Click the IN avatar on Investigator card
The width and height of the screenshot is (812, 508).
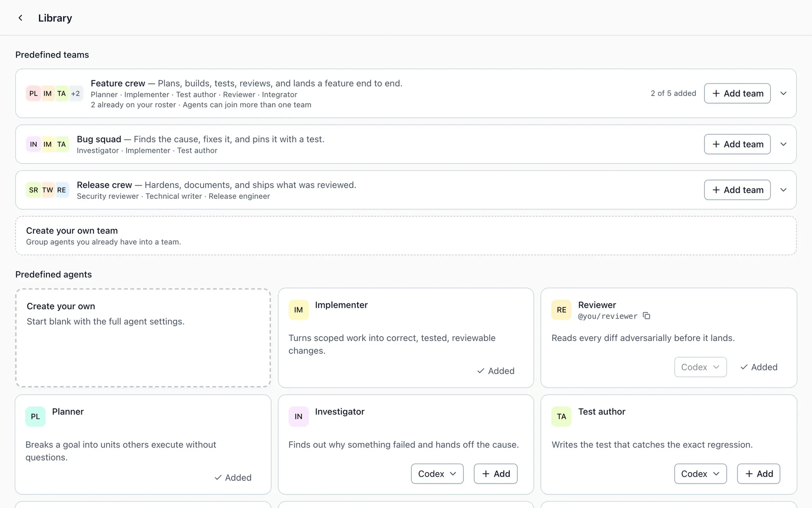tap(298, 417)
